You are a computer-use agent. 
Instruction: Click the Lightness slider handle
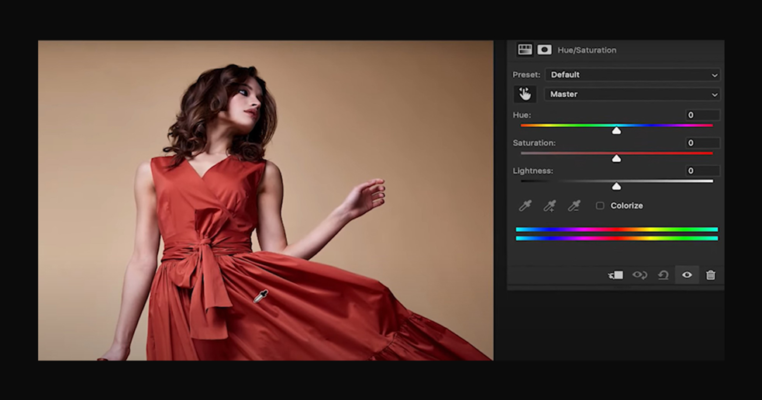click(x=616, y=186)
